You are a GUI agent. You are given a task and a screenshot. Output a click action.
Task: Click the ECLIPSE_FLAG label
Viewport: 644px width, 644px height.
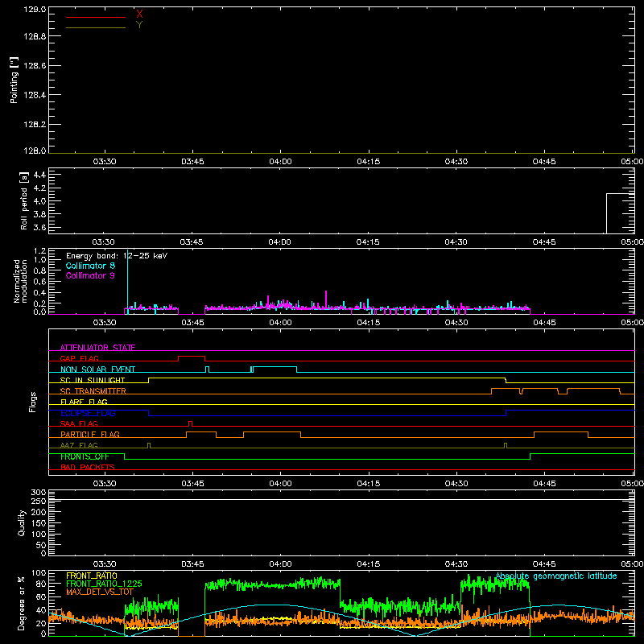pos(88,413)
